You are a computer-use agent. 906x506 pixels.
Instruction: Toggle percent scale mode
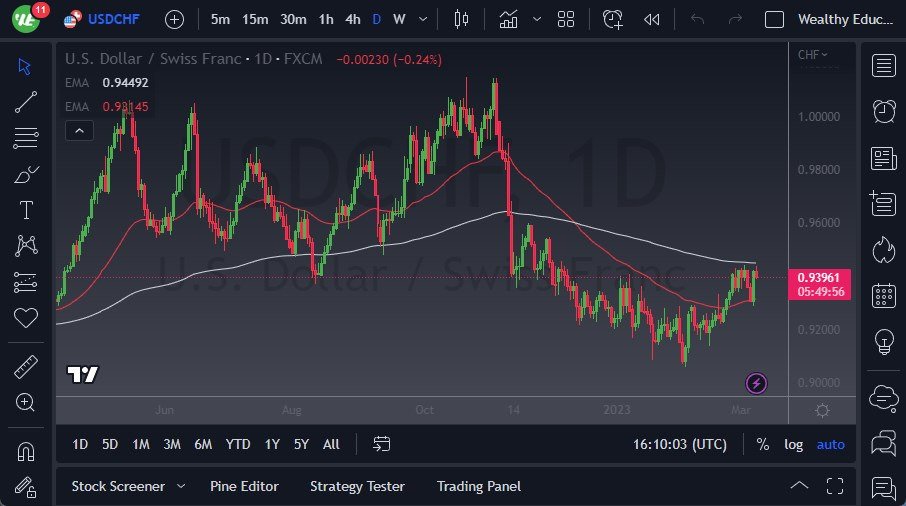tap(763, 444)
